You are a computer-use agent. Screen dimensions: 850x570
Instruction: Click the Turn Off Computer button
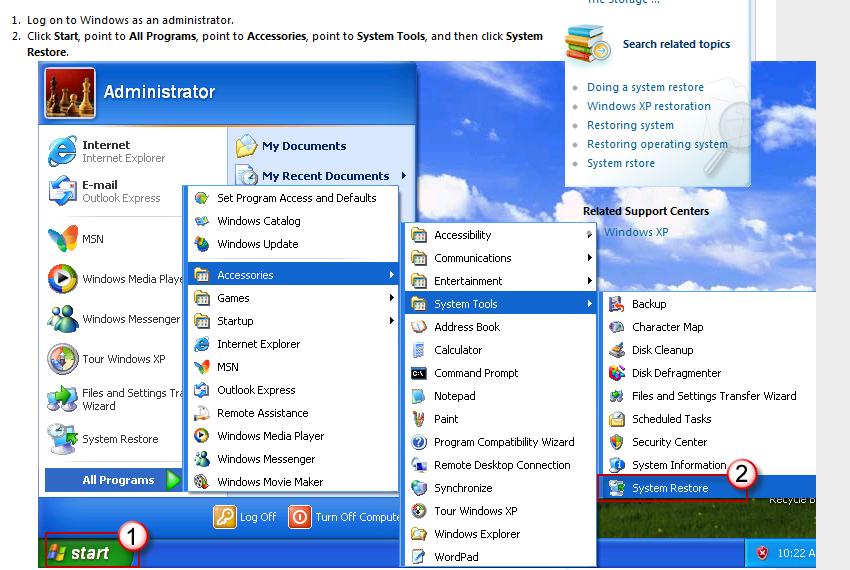pos(345,517)
